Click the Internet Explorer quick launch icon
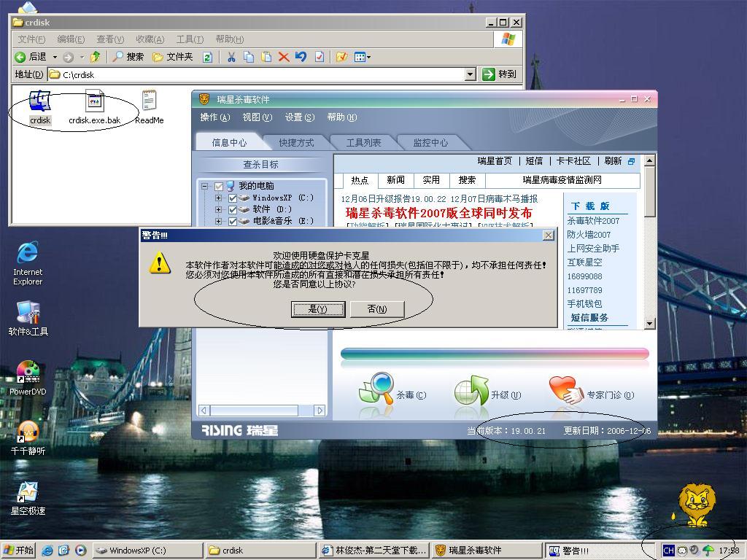This screenshot has width=747, height=560. [47, 551]
